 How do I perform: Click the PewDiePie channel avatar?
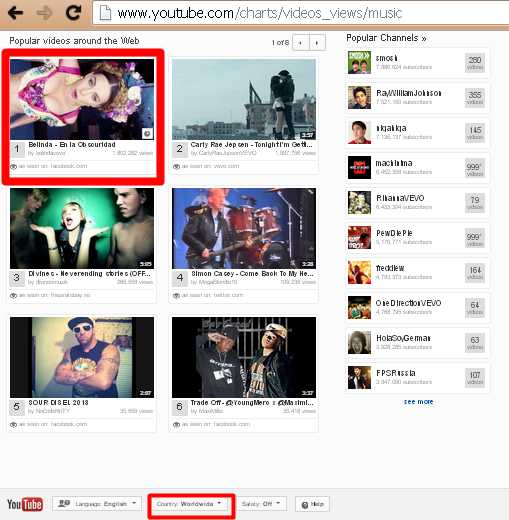pos(359,237)
